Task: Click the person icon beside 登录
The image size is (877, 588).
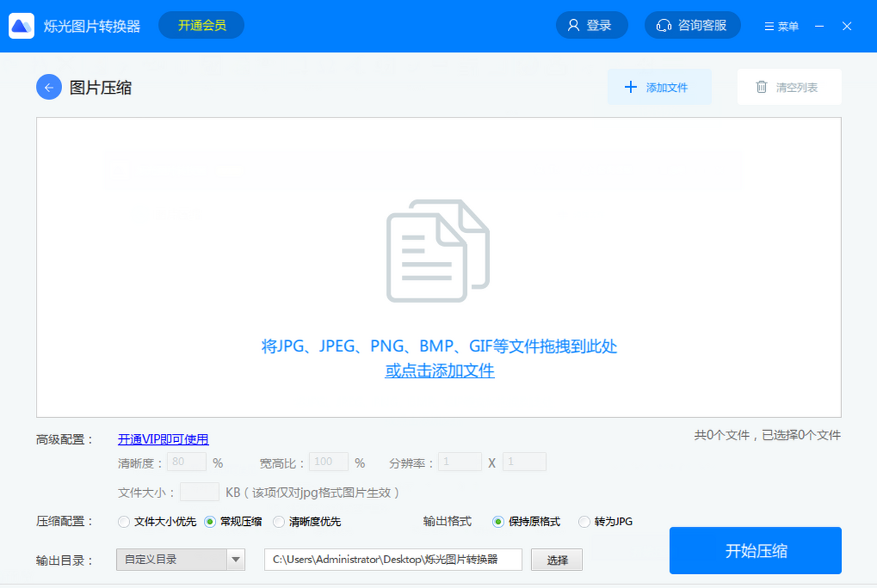Action: (574, 24)
